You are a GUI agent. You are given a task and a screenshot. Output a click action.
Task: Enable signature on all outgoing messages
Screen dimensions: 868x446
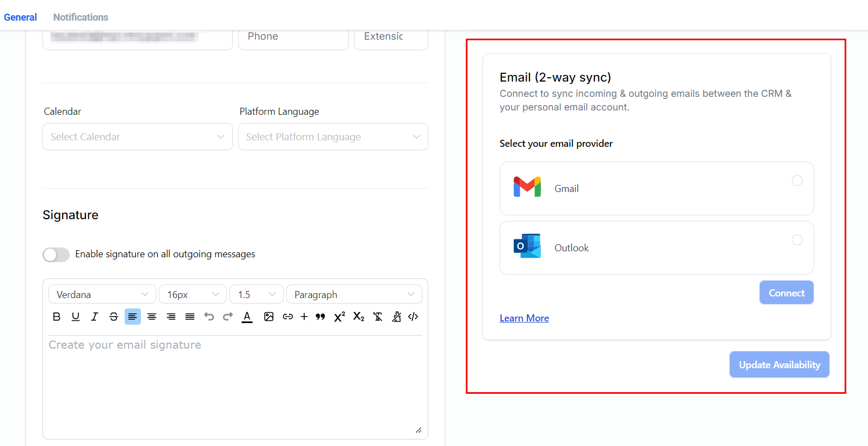(56, 255)
